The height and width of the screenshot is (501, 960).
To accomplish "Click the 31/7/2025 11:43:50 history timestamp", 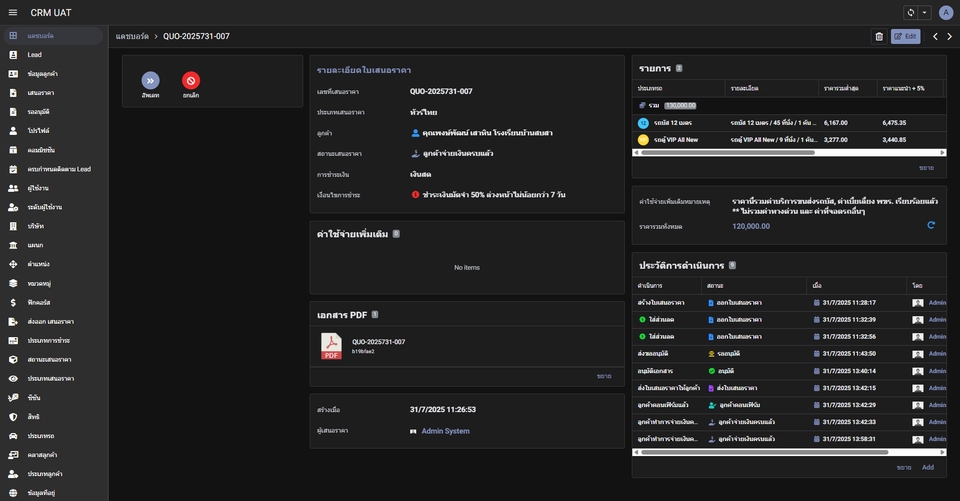I will 849,353.
